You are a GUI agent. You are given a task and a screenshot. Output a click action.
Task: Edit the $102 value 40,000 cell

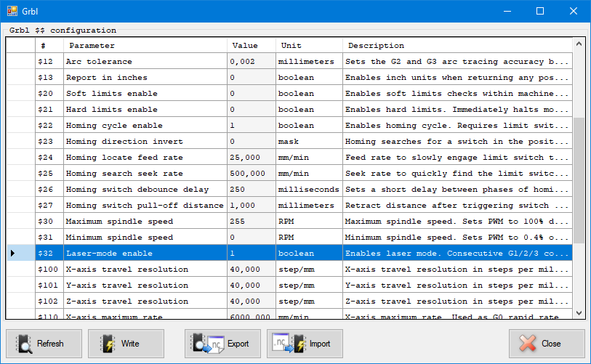pos(252,301)
